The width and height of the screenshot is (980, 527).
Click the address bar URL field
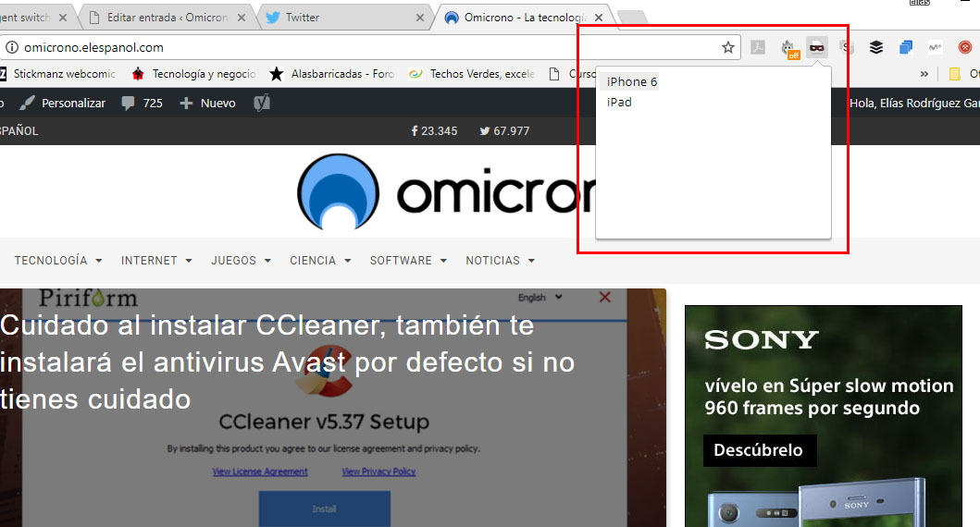pos(368,47)
